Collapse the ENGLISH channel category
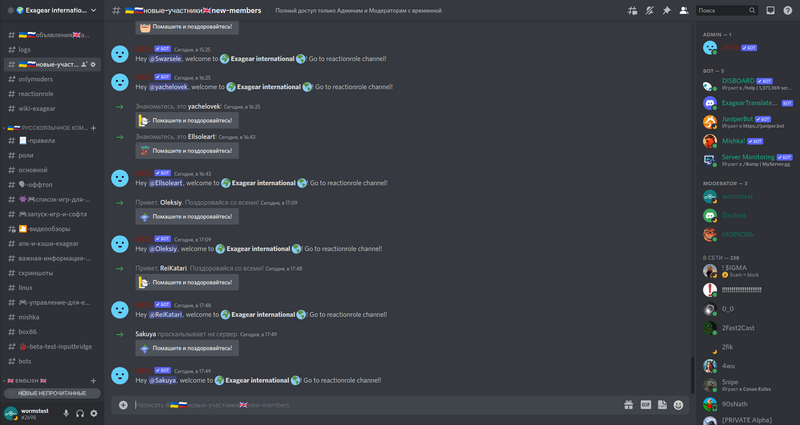 [x=27, y=381]
